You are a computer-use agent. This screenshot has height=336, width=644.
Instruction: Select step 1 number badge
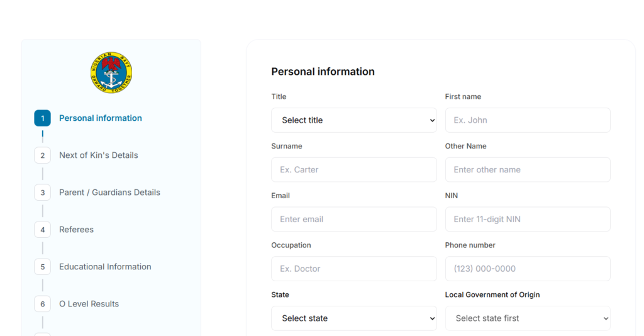click(x=43, y=118)
